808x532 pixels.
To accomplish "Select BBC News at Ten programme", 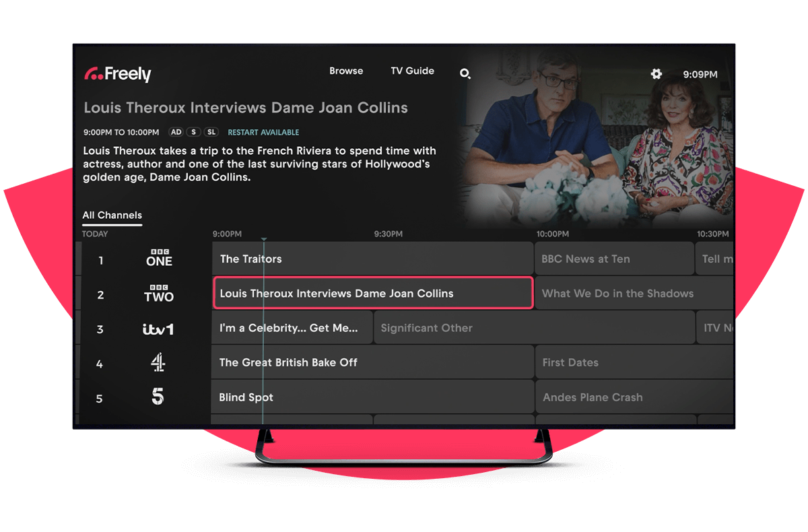I will point(614,259).
